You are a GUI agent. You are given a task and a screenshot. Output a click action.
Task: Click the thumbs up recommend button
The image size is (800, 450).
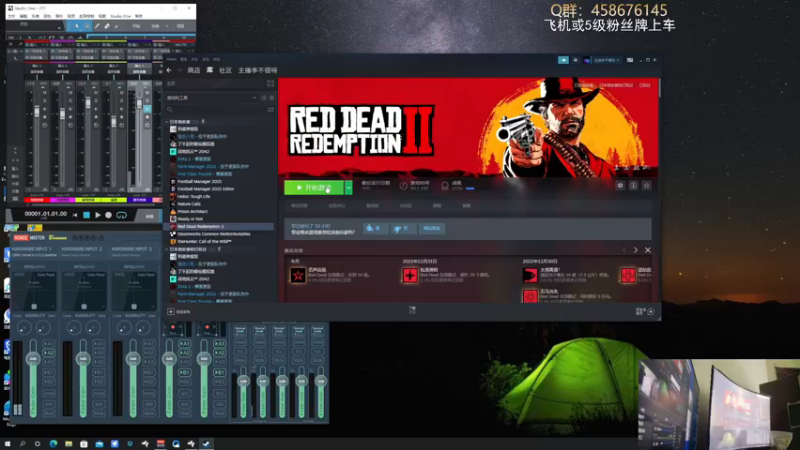pos(375,228)
